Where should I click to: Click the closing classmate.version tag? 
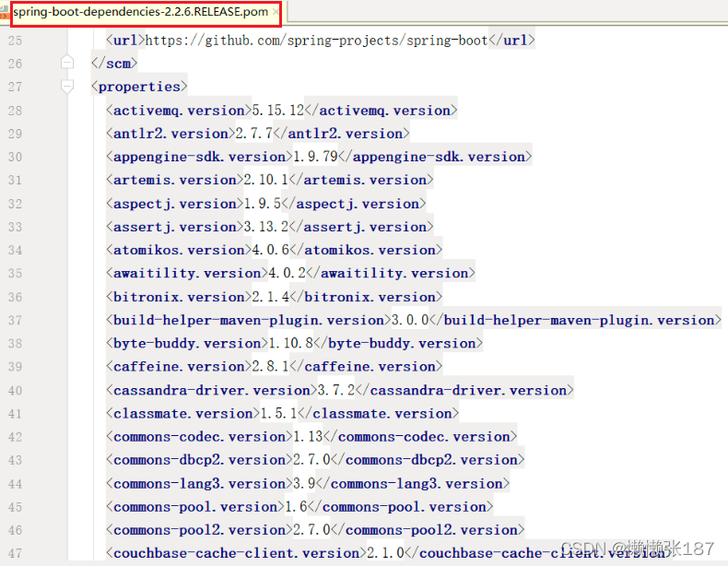click(379, 413)
